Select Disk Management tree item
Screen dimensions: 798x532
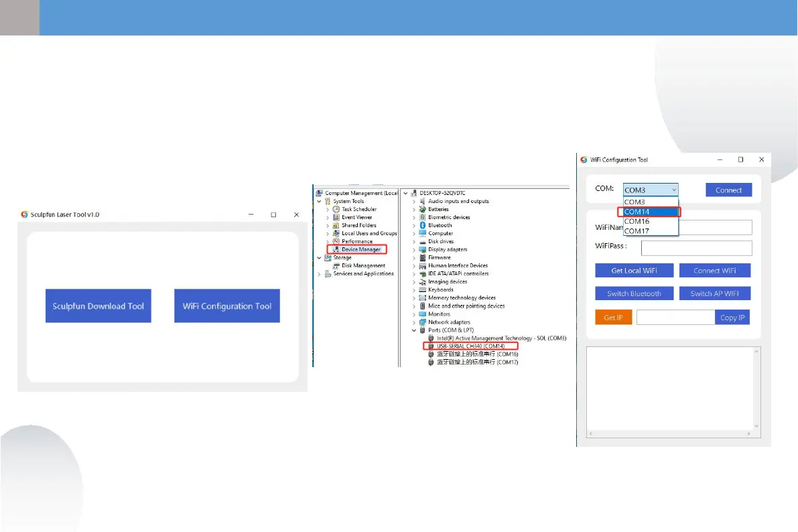[363, 266]
